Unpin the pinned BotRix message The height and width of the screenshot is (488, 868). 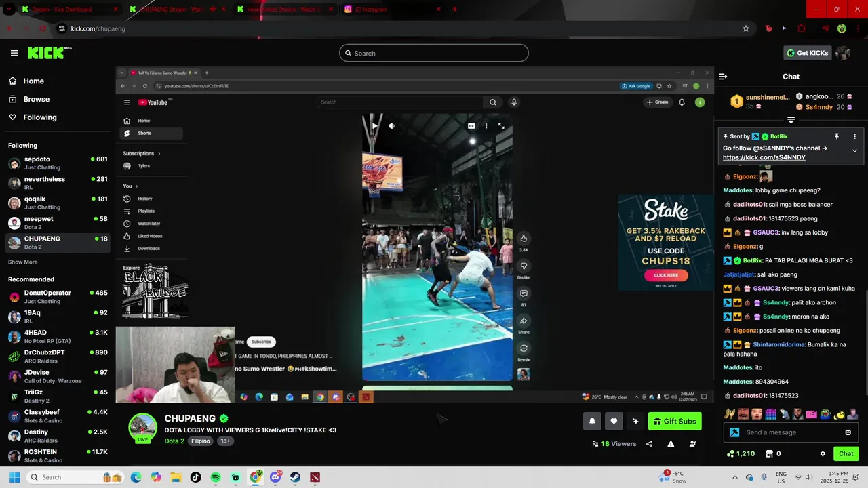(x=837, y=136)
